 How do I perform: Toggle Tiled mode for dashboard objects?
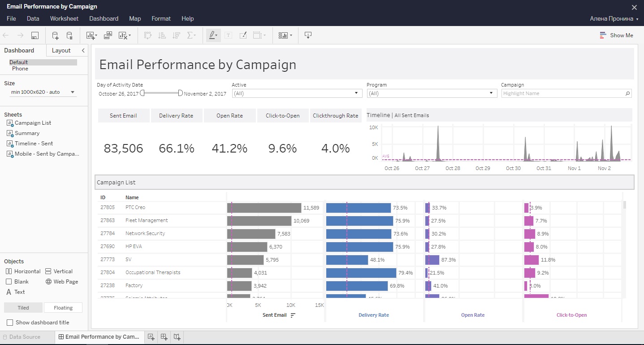23,307
